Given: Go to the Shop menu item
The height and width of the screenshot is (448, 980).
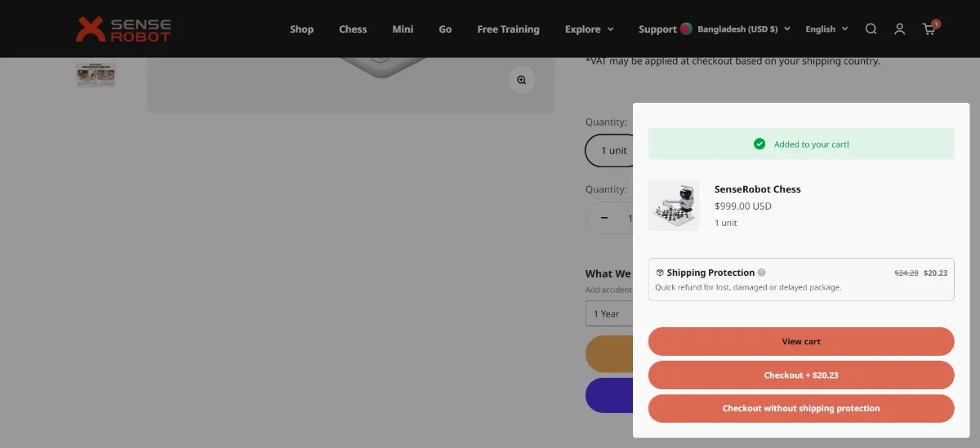Looking at the screenshot, I should point(301,29).
